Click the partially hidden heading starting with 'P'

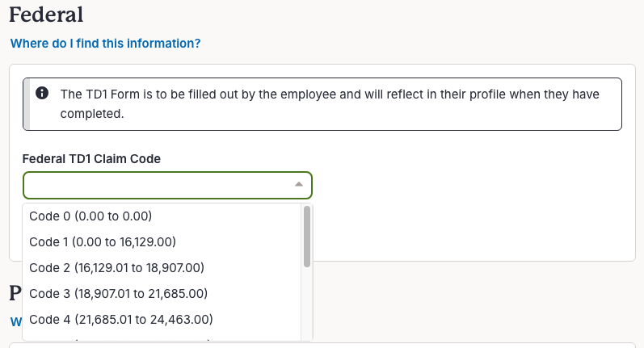click(15, 293)
